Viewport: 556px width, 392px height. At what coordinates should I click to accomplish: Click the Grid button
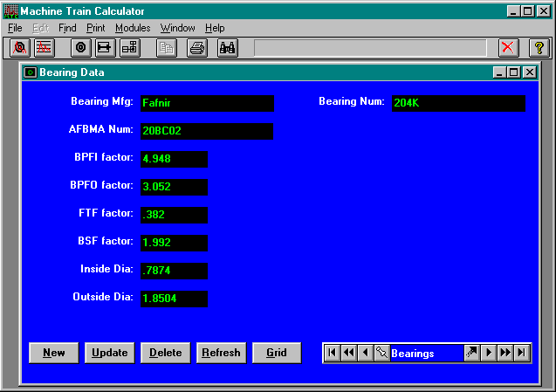tap(277, 353)
